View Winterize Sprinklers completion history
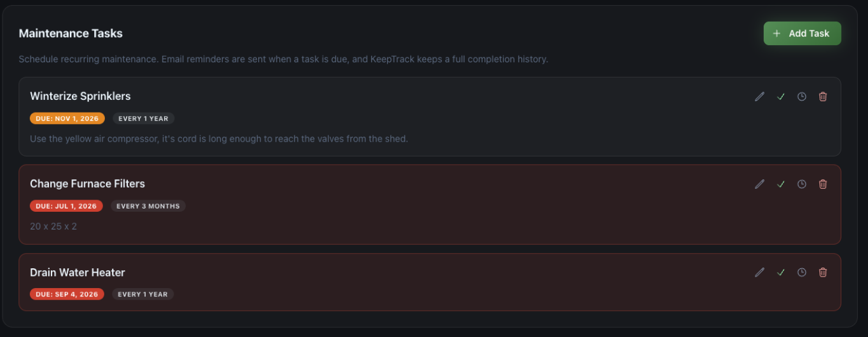The image size is (868, 337). [x=802, y=97]
